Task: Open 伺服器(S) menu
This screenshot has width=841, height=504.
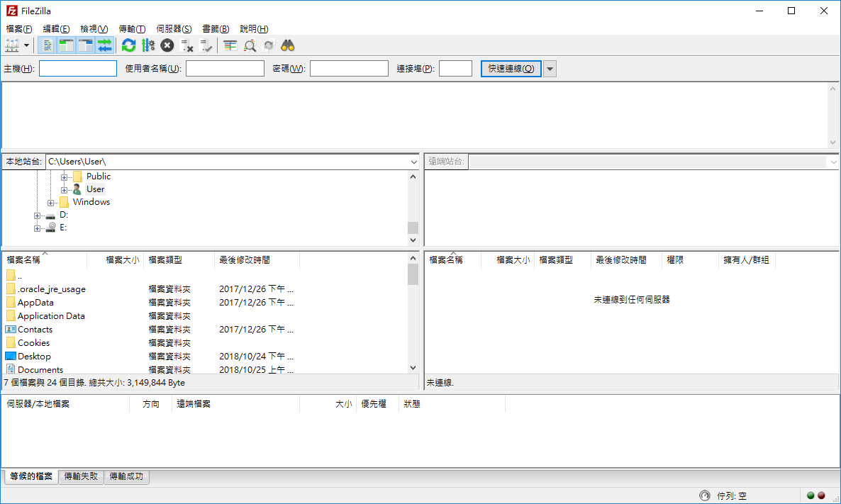Action: [174, 29]
